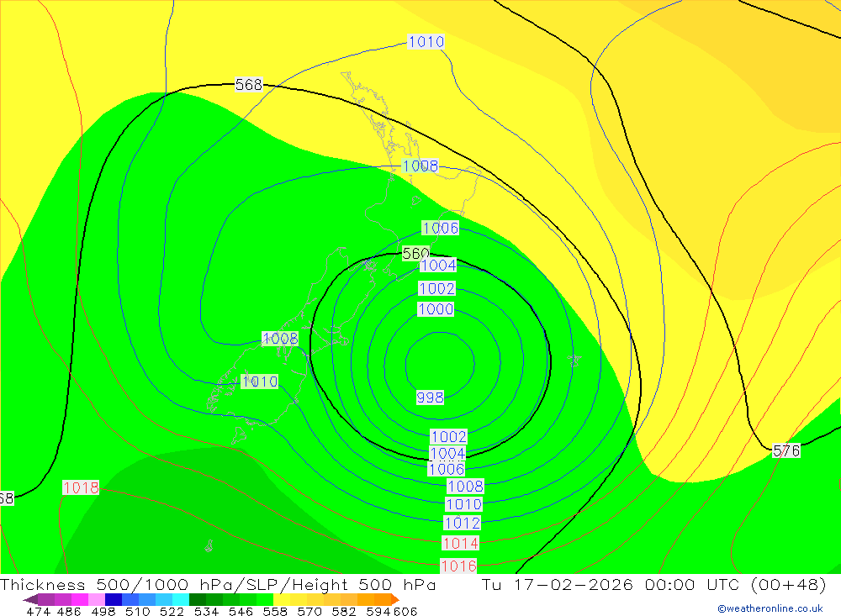Click the 1008 label left of the low, over South Island
841x616 pixels.
click(280, 339)
